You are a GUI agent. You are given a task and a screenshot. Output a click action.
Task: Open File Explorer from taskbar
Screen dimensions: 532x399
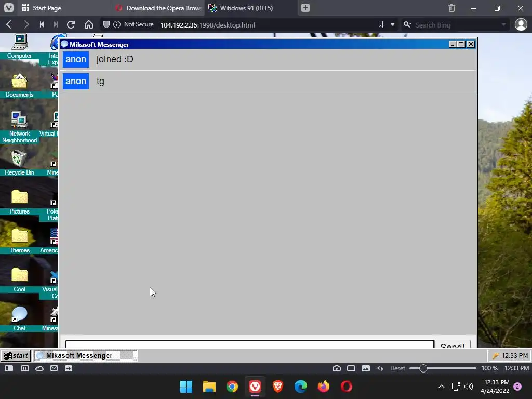pyautogui.click(x=209, y=387)
